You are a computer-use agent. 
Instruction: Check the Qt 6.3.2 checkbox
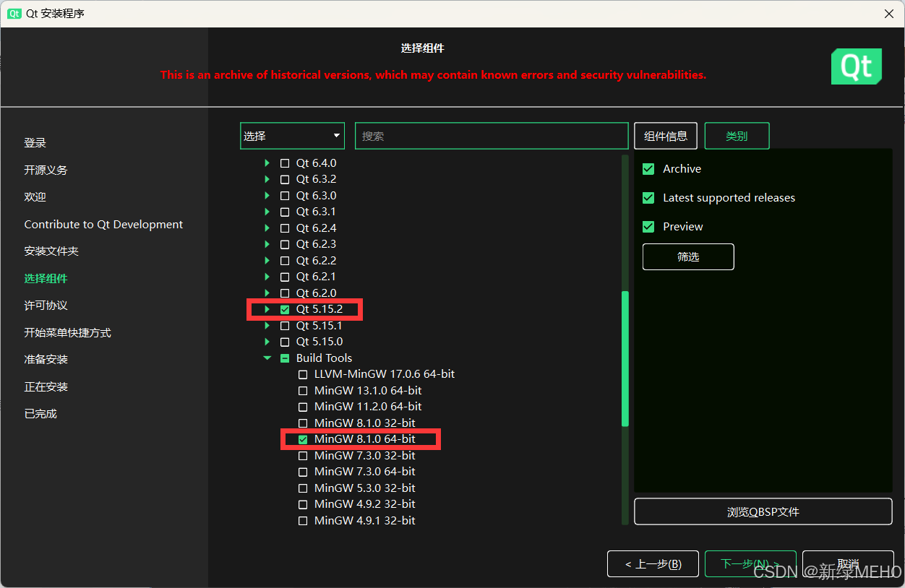click(x=285, y=179)
